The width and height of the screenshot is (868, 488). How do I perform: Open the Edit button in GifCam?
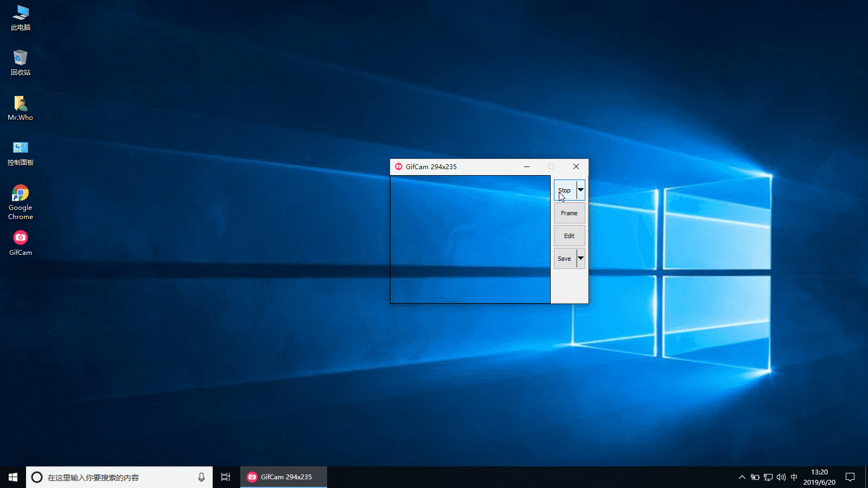(569, 236)
